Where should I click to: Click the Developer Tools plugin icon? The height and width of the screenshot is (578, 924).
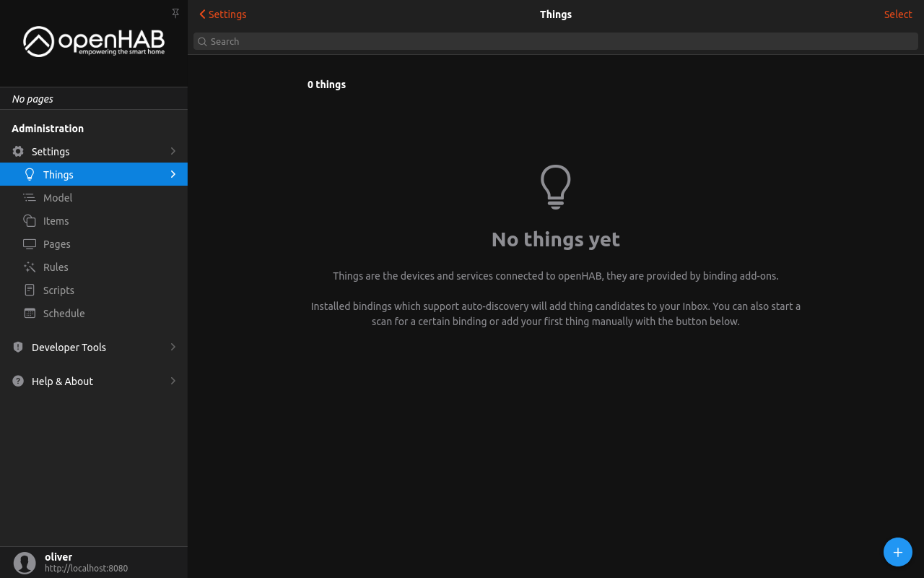[x=17, y=347]
